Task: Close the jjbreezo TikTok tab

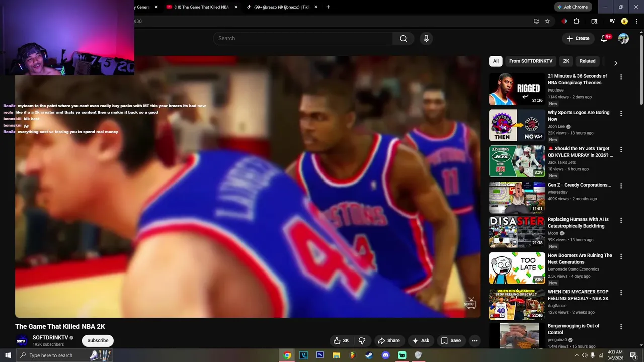Action: pyautogui.click(x=316, y=7)
